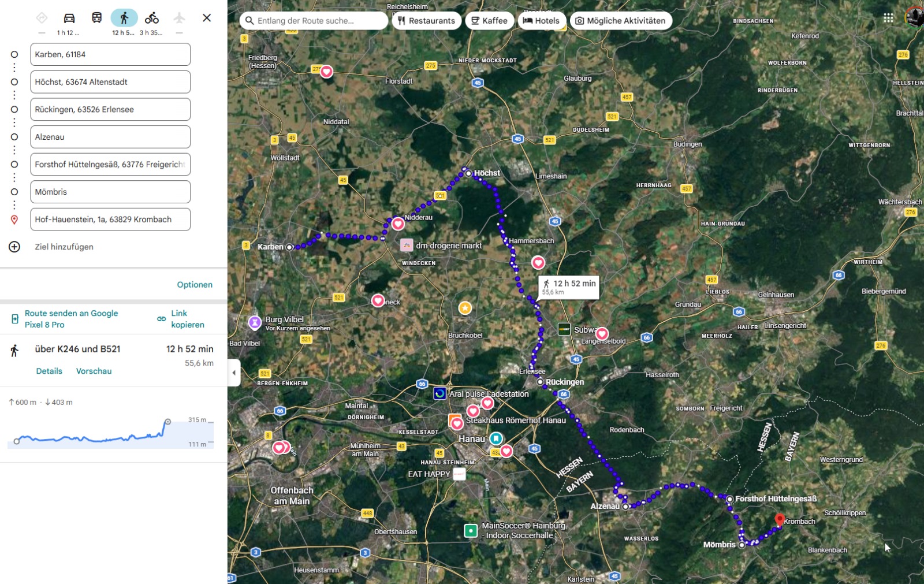Open the Vorschau route preview

[x=94, y=371]
